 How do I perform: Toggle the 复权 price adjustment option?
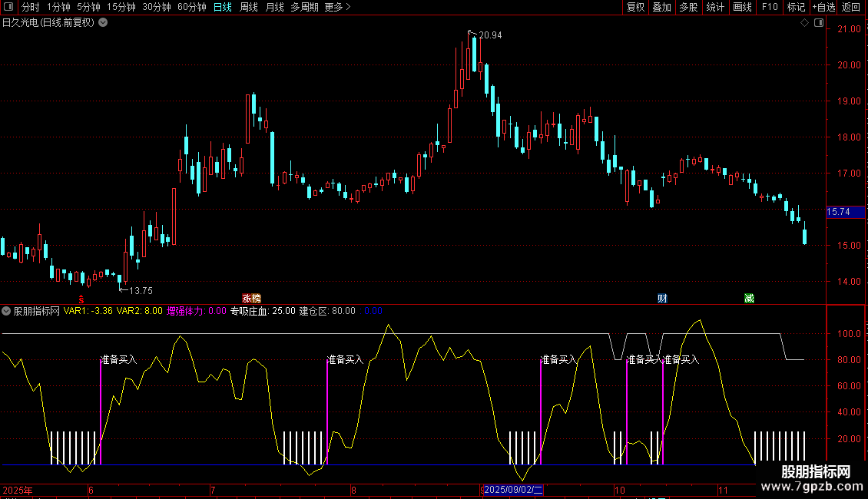click(x=635, y=8)
